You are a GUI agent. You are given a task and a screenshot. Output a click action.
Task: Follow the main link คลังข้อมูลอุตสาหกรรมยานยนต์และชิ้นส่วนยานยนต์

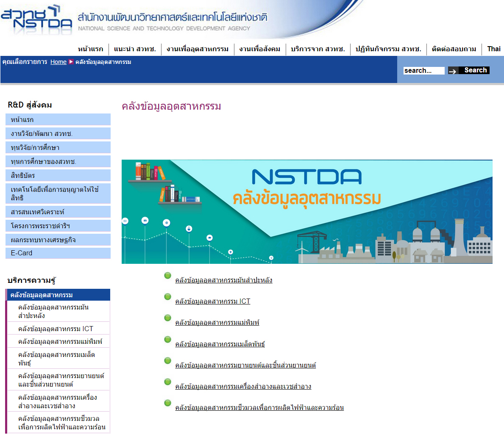pos(245,365)
